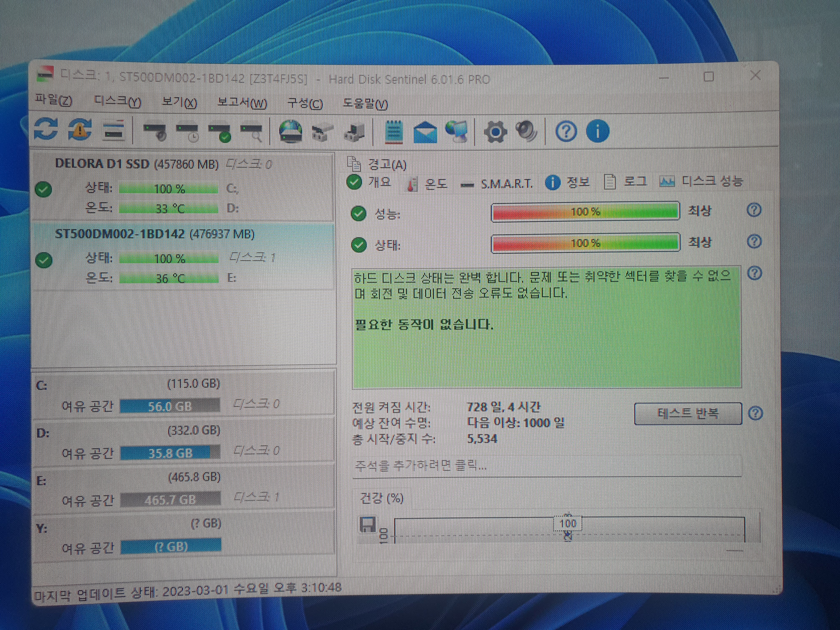Click the disk icon with green checkmark
Viewport: 840px width, 630px height.
pyautogui.click(x=220, y=133)
